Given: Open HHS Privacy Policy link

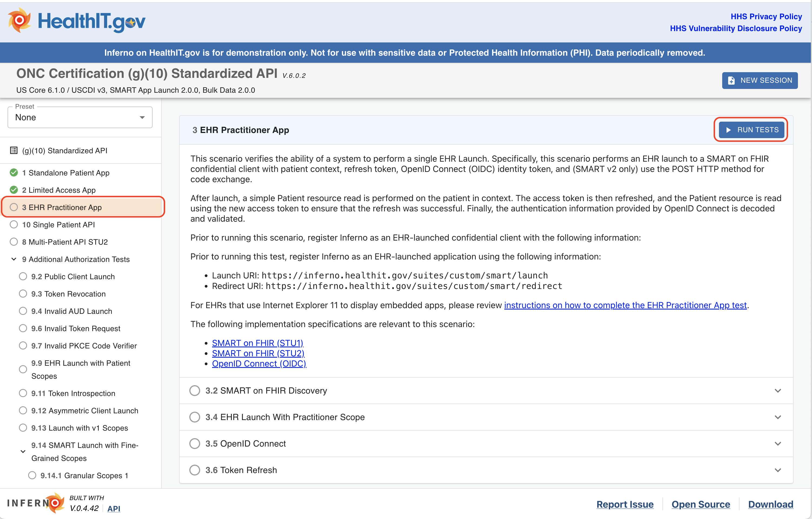Looking at the screenshot, I should click(x=766, y=16).
